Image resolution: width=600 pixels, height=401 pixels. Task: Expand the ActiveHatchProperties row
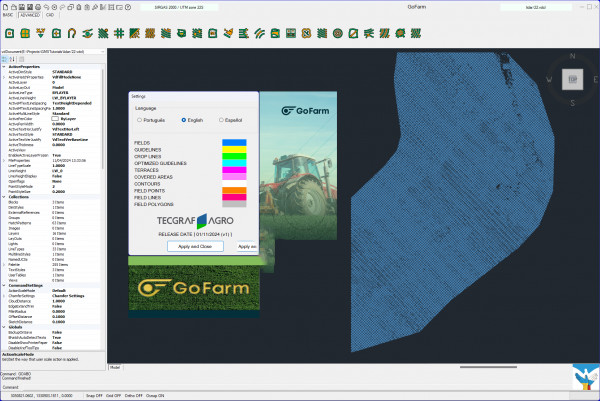click(x=4, y=77)
